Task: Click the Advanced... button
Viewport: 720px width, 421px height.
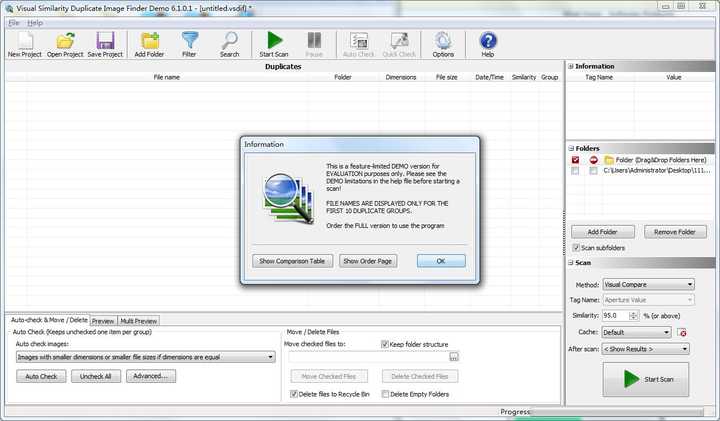Action: pyautogui.click(x=151, y=376)
